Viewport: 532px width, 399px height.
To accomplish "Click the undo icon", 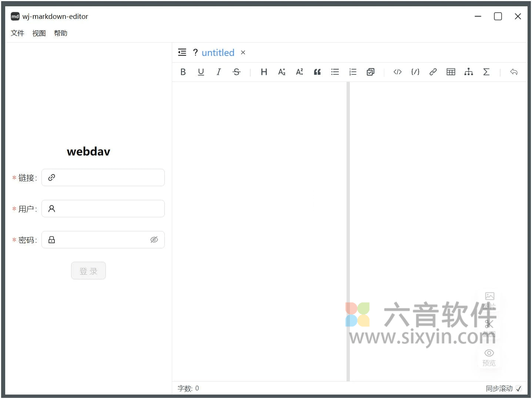I will tap(514, 72).
